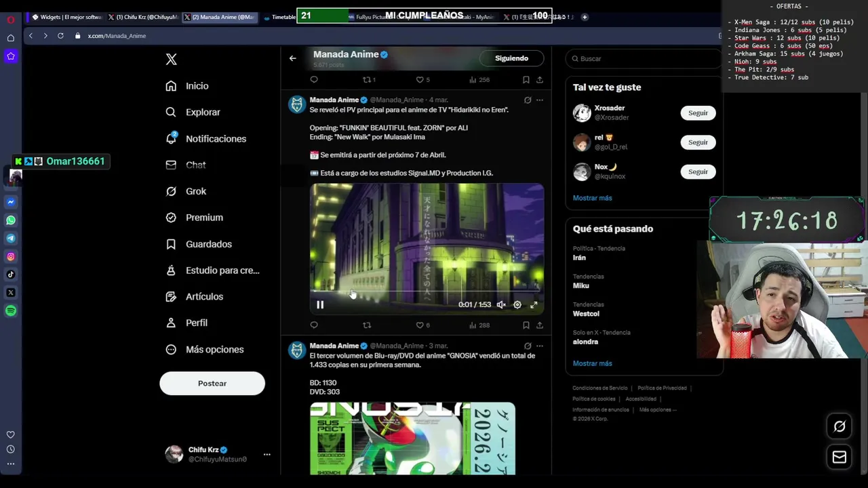The width and height of the screenshot is (868, 488).
Task: Repost the topmost post with 1 repost
Action: 370,80
